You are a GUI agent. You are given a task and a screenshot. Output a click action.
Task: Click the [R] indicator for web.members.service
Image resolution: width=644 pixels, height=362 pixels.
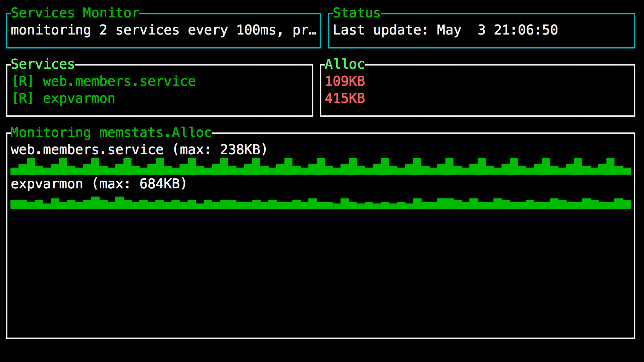tap(23, 81)
